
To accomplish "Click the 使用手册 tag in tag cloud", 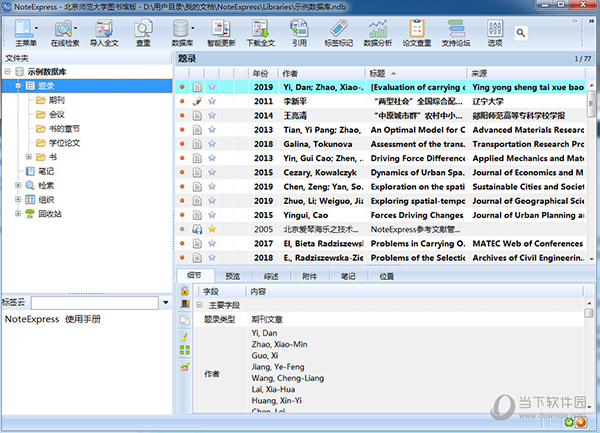I will [83, 319].
